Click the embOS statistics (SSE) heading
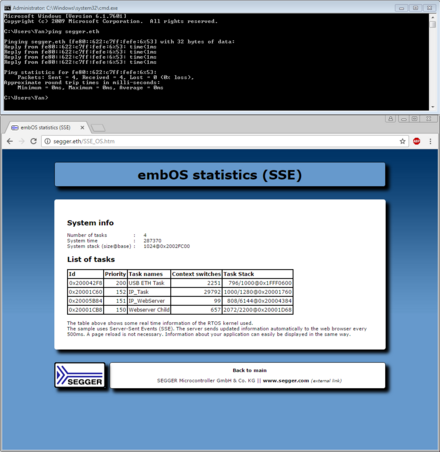The width and height of the screenshot is (440, 452). (x=220, y=175)
